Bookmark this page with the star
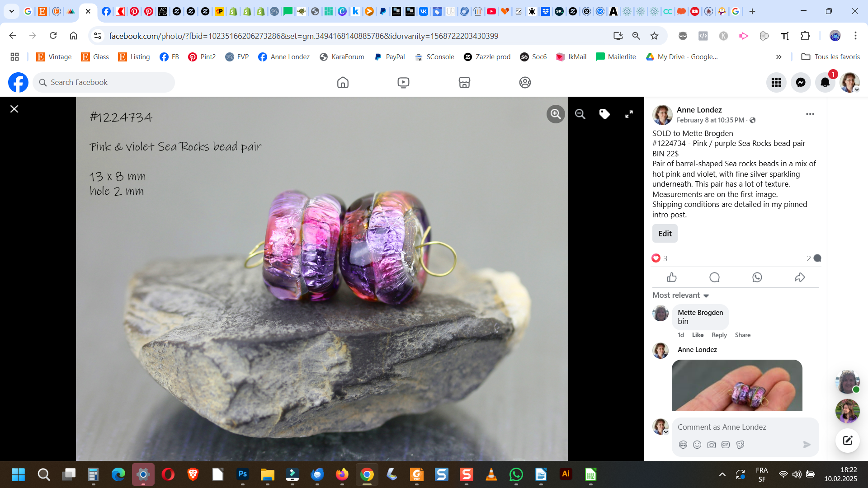Image resolution: width=868 pixels, height=488 pixels. (x=654, y=36)
